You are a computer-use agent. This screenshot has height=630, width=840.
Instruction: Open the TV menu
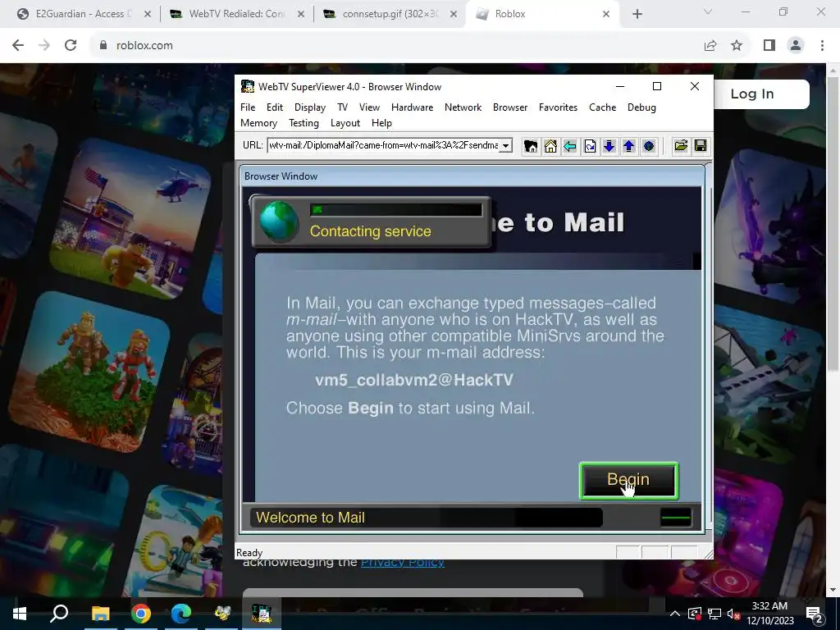coord(342,107)
